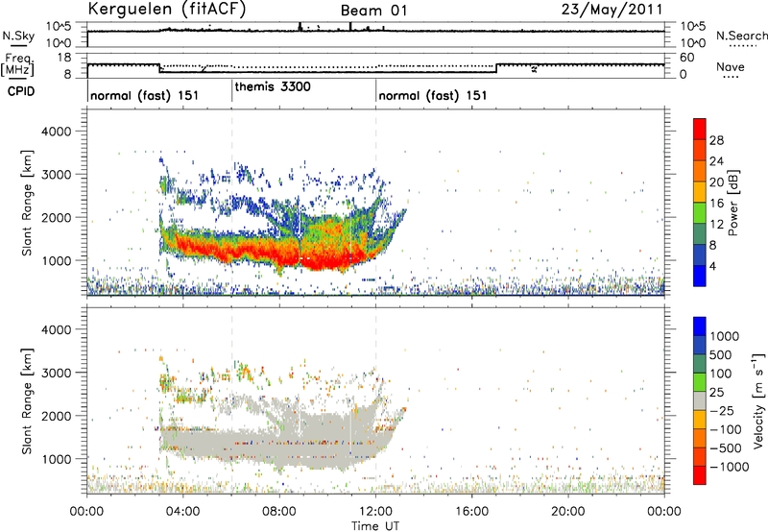Click the "3000" range tick in the velocity panel
This screenshot has width=768, height=532.
56,373
